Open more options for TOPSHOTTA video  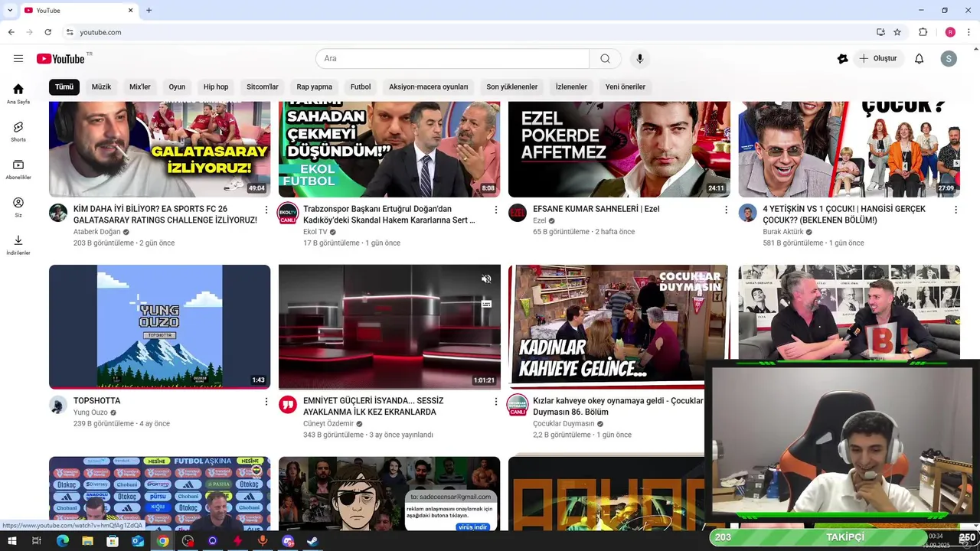coord(266,401)
